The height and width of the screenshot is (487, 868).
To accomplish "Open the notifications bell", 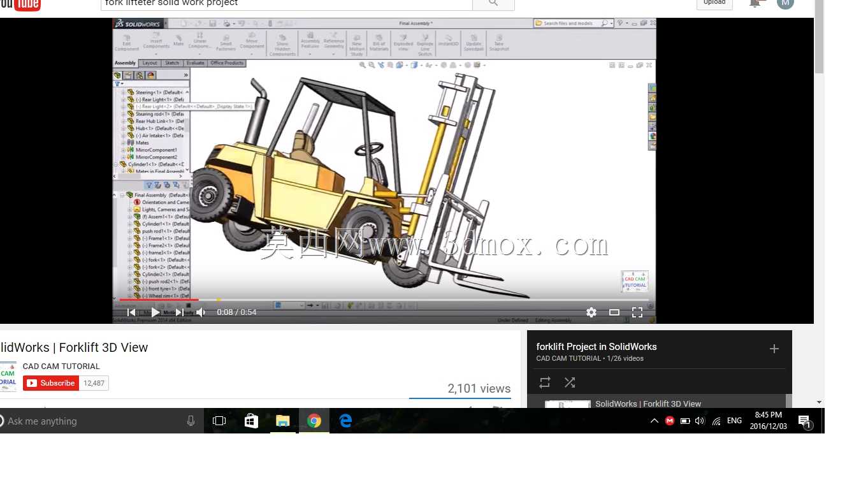I will tap(755, 3).
